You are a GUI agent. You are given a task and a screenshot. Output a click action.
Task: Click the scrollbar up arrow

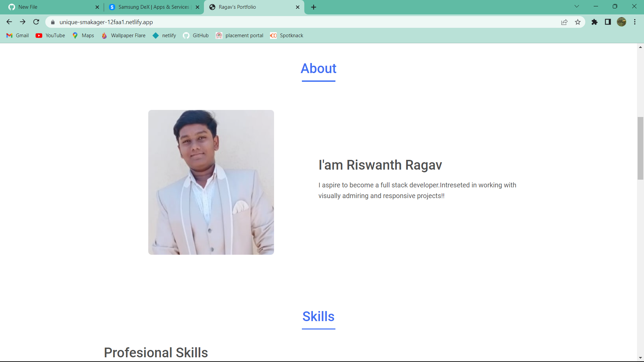(640, 47)
